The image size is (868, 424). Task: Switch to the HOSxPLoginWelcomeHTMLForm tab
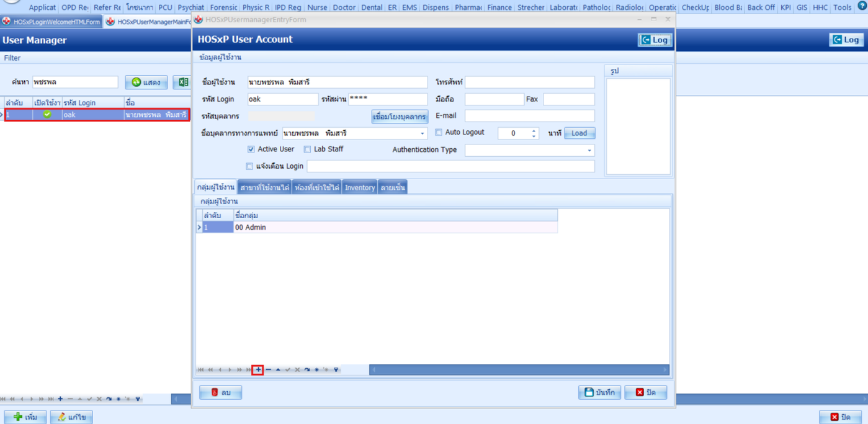click(x=51, y=22)
